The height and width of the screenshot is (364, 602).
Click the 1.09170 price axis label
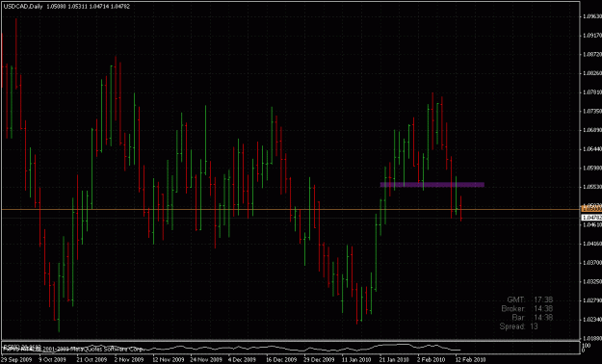click(592, 36)
